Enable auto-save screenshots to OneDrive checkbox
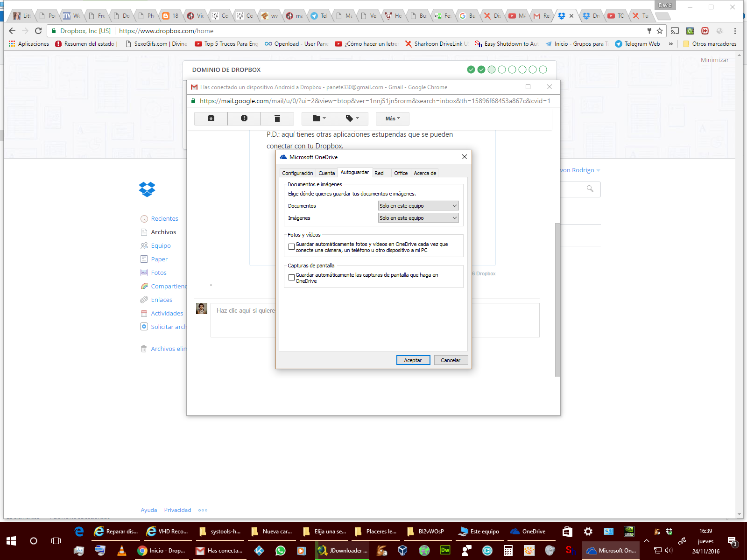Viewport: 747px width, 560px height. [x=291, y=278]
